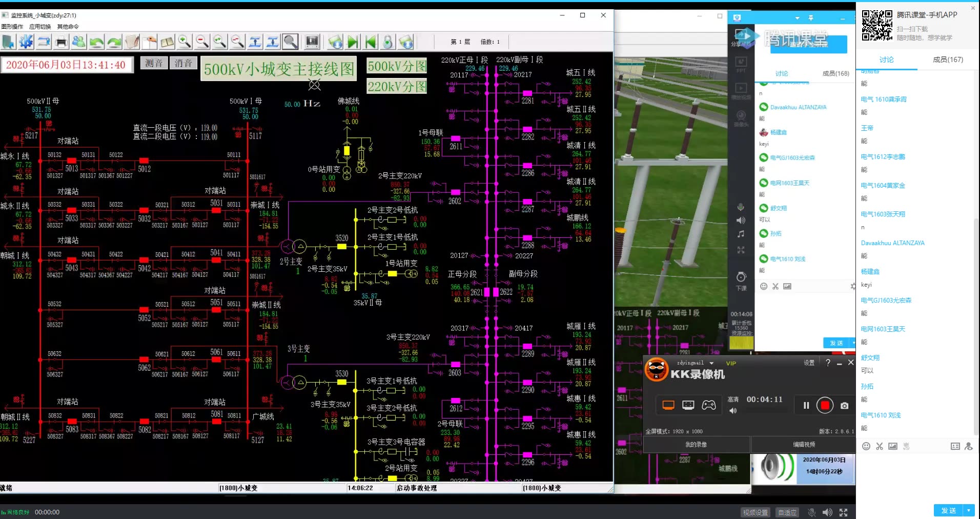This screenshot has width=980, height=519.
Task: Click the move-layer-down icon in toolbar
Action: [273, 42]
